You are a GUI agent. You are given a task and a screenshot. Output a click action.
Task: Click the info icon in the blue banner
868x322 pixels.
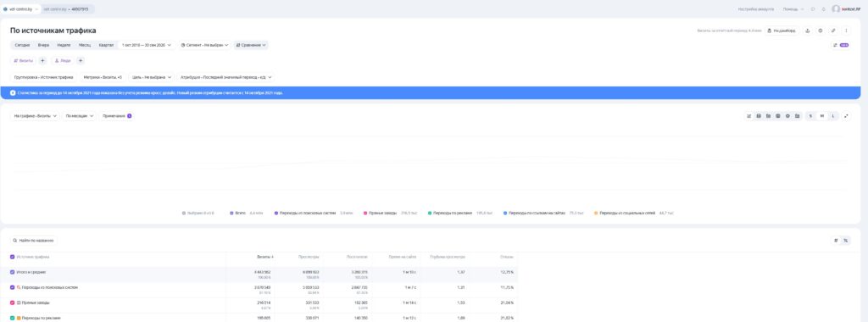coord(13,93)
